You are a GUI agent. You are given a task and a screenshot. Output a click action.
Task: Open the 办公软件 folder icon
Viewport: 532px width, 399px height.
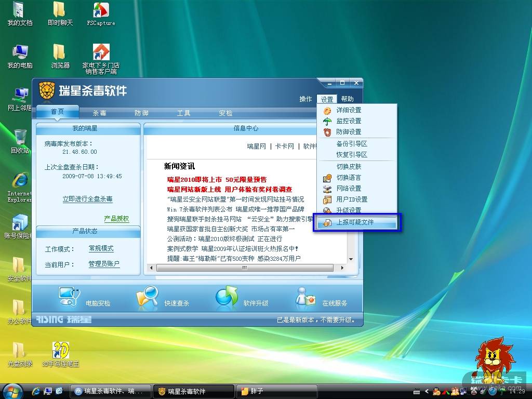point(19,312)
